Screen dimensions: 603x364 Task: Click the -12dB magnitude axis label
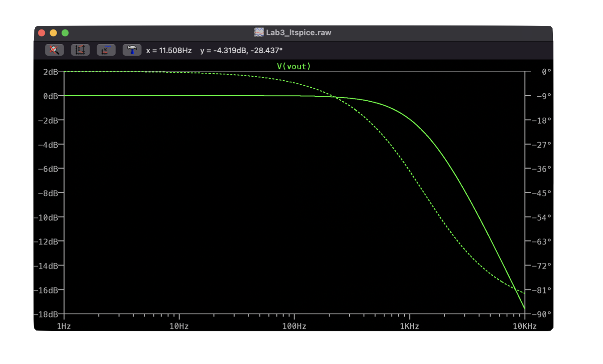point(46,241)
